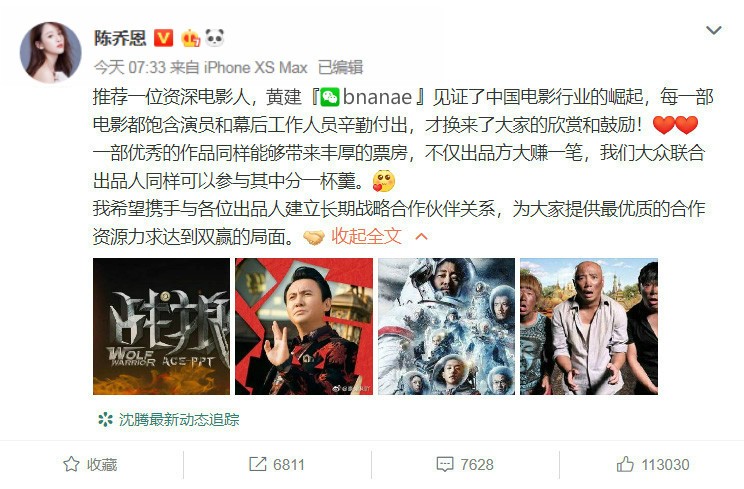Collapse post with 收起全文 link
The width and height of the screenshot is (744, 489).
pos(366,236)
